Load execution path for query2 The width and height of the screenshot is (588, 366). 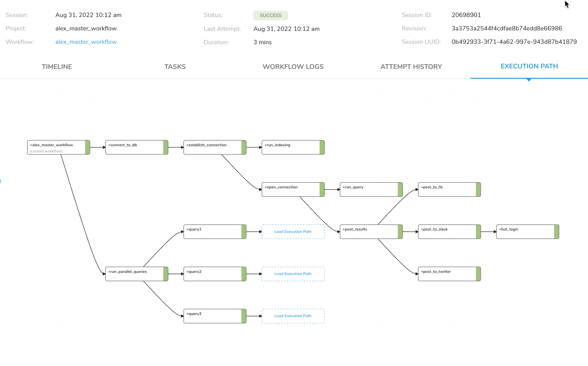tap(293, 274)
